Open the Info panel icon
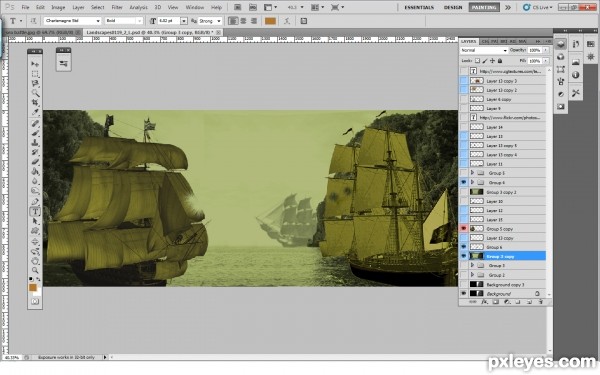600x375 pixels. tap(576, 75)
